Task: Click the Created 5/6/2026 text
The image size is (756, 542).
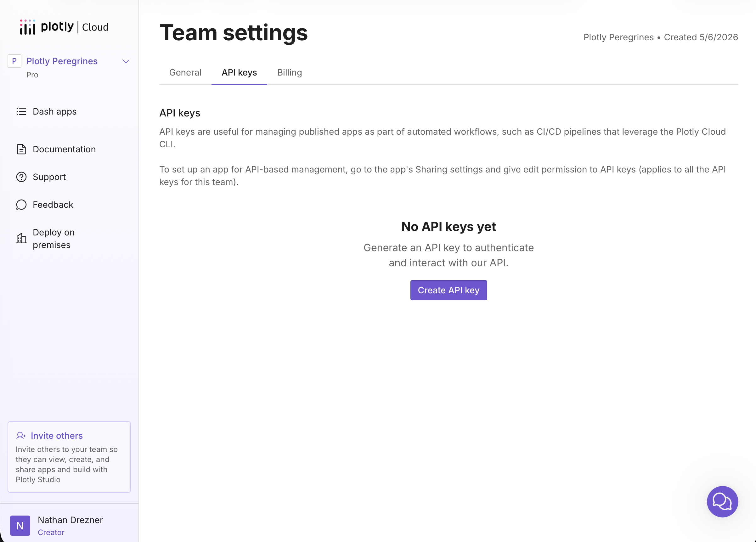Action: coord(701,37)
